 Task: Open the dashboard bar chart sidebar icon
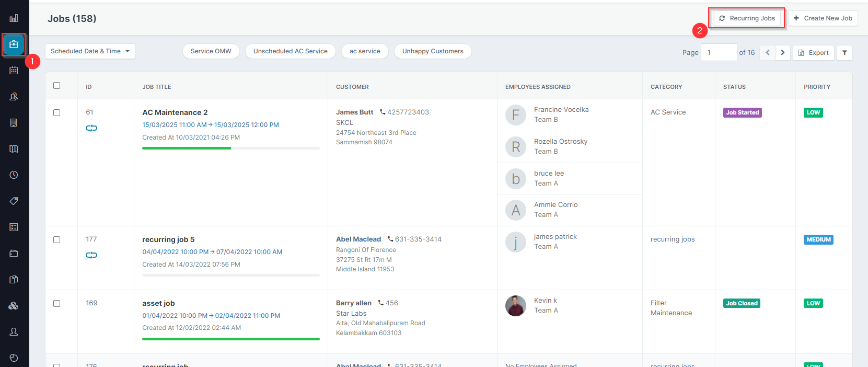[x=14, y=18]
